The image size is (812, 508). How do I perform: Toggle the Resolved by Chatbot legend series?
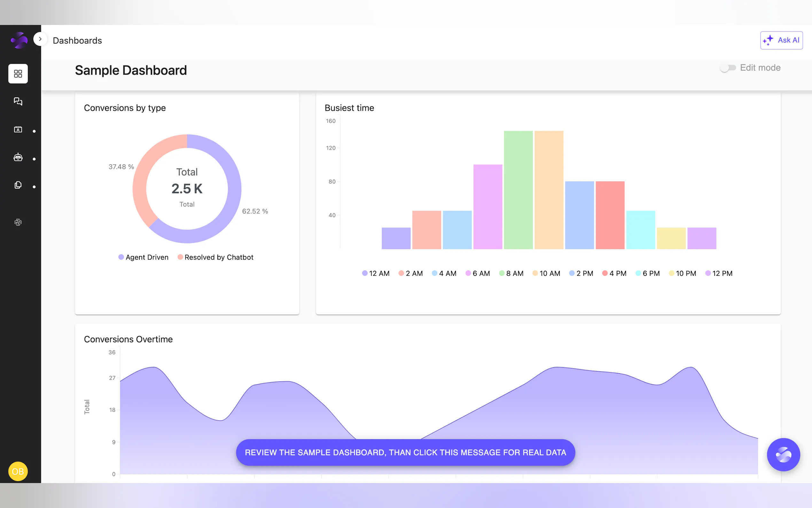pyautogui.click(x=215, y=258)
